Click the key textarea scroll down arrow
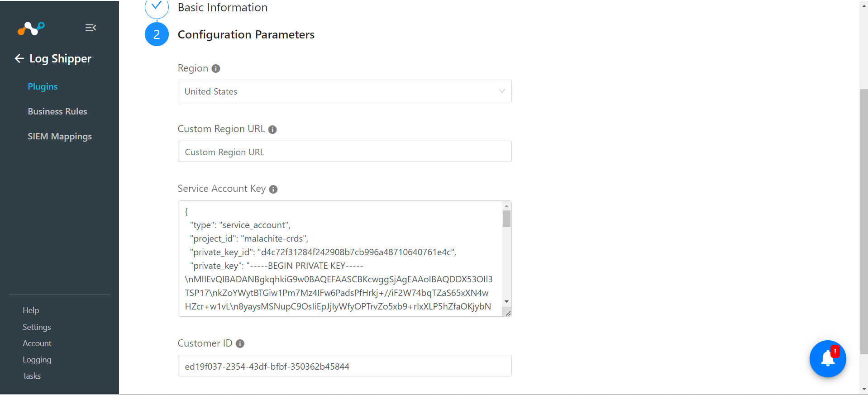The height and width of the screenshot is (395, 868). 506,301
